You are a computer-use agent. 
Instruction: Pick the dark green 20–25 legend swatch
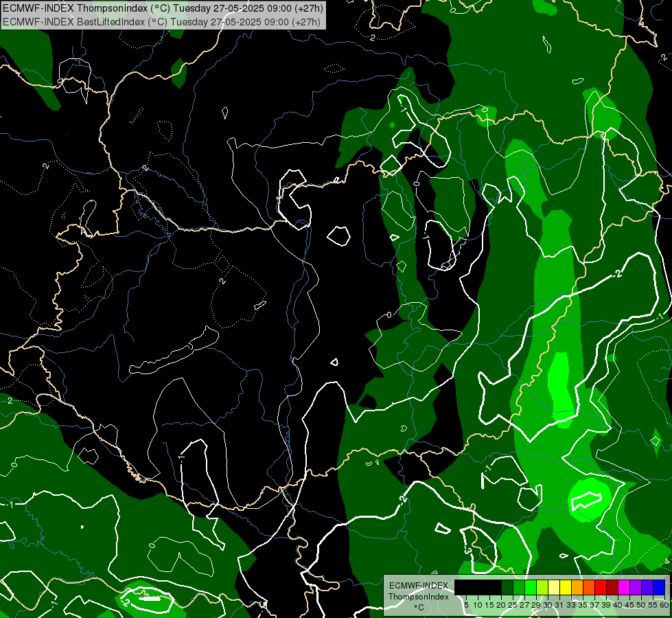[507, 587]
